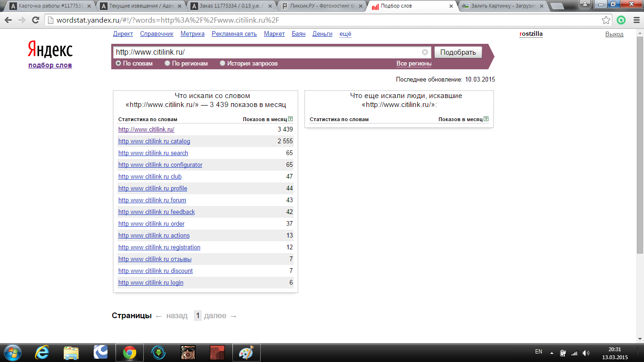This screenshot has width=644, height=362.
Task: Click the browser forward arrow
Action: [x=22, y=20]
